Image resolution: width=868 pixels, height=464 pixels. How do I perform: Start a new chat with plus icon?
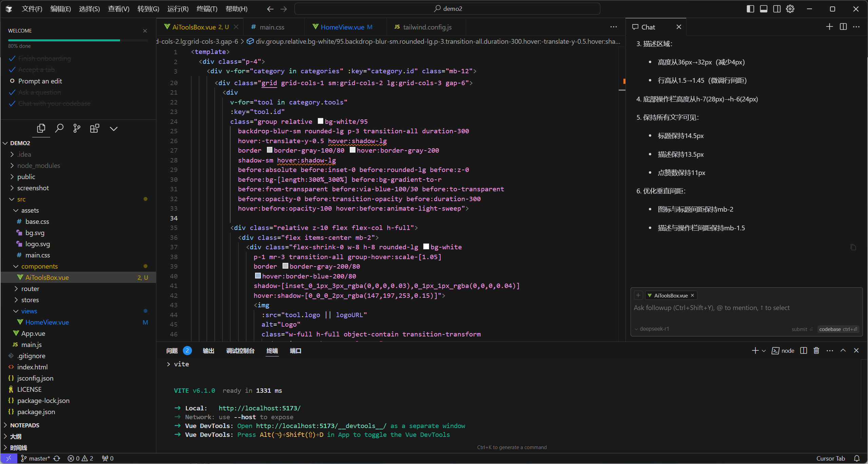click(829, 26)
